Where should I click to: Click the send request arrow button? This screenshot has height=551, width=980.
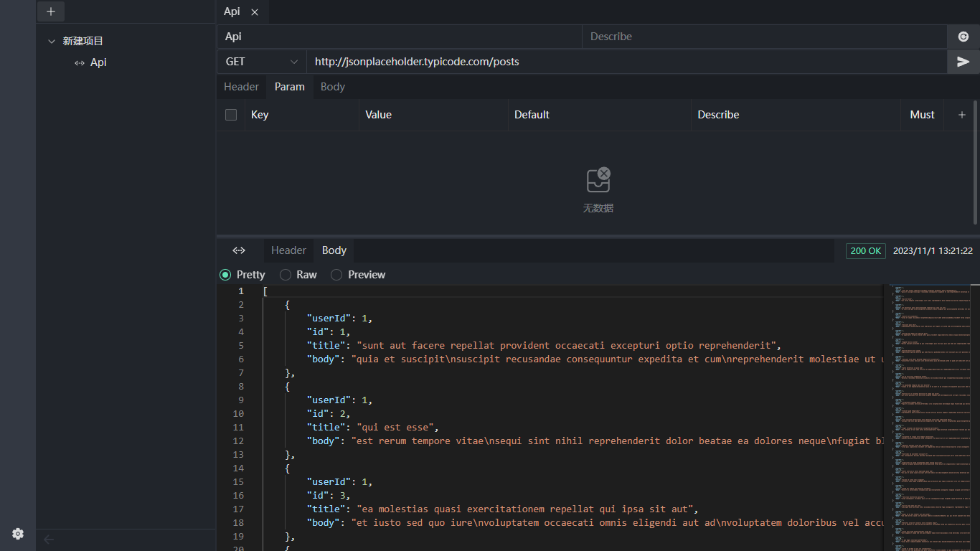click(x=963, y=62)
